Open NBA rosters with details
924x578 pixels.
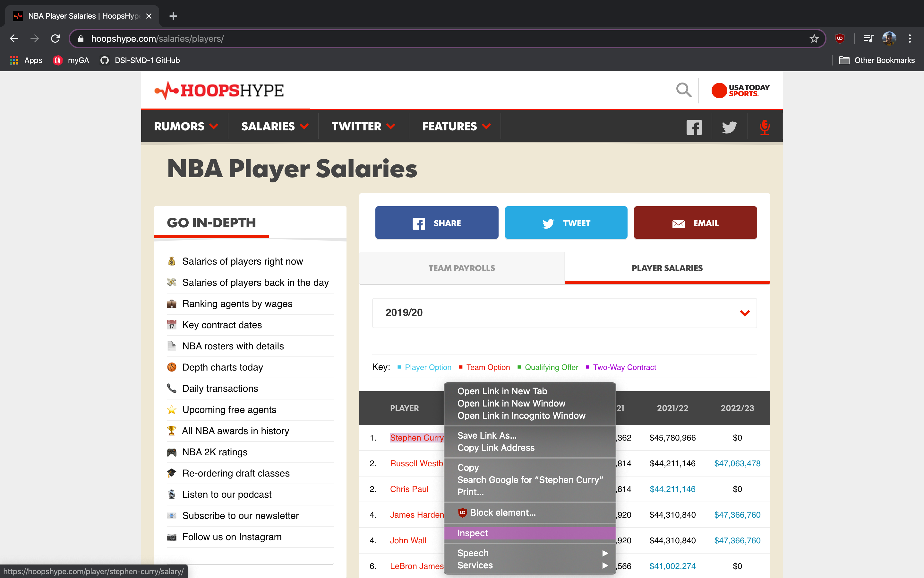(233, 346)
